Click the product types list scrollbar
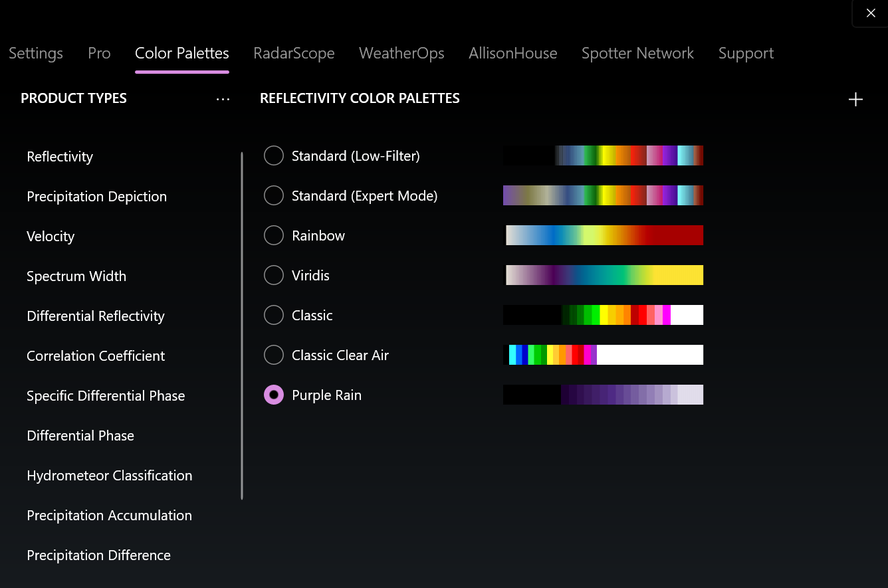Viewport: 888px width, 588px height. pyautogui.click(x=242, y=326)
